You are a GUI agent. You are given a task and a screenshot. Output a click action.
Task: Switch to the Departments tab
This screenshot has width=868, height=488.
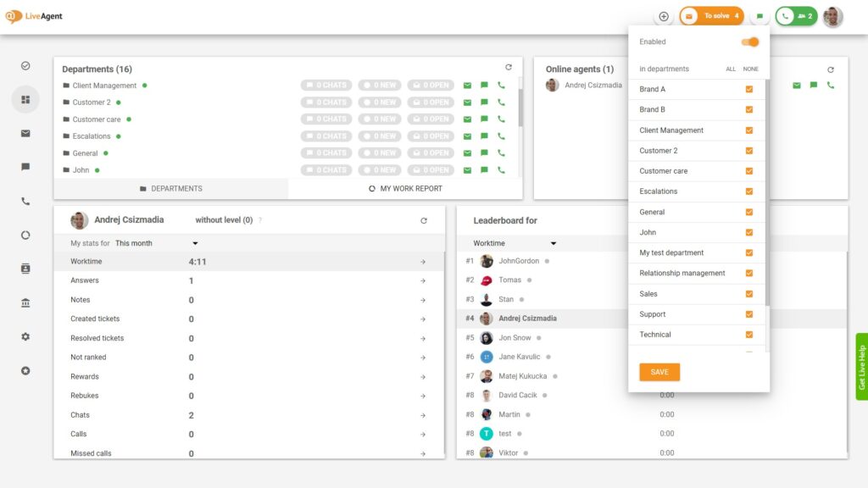[170, 189]
